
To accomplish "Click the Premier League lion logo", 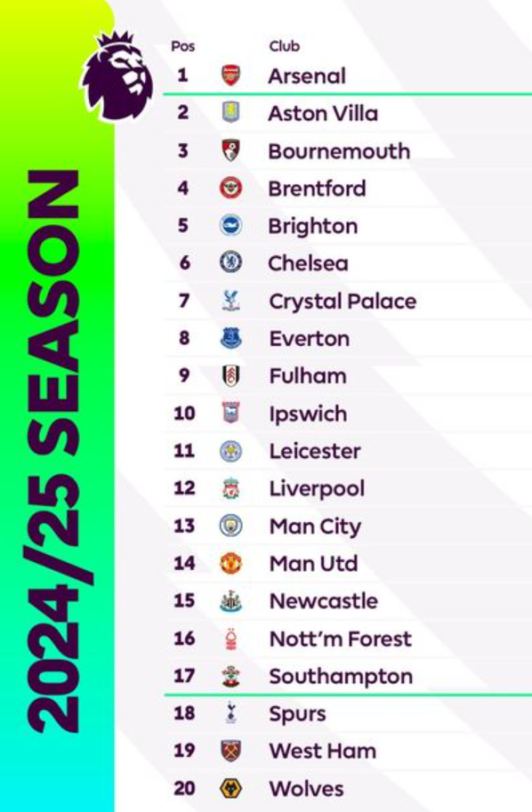I will tap(117, 76).
